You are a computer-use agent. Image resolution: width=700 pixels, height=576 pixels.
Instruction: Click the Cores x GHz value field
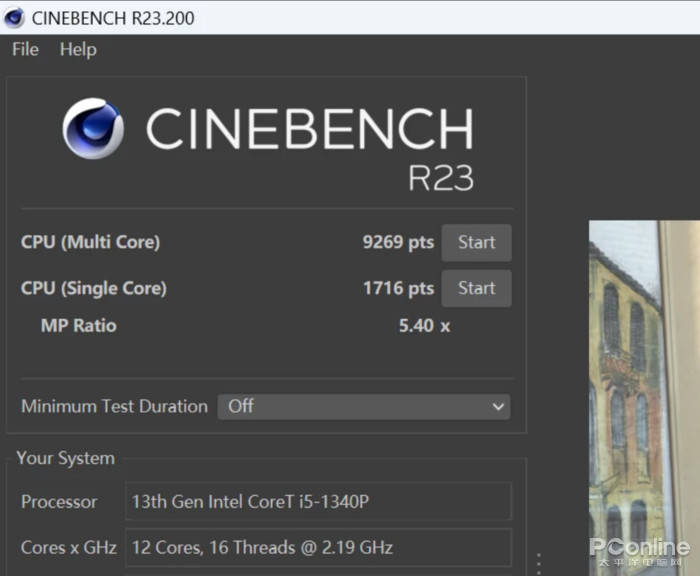[319, 547]
